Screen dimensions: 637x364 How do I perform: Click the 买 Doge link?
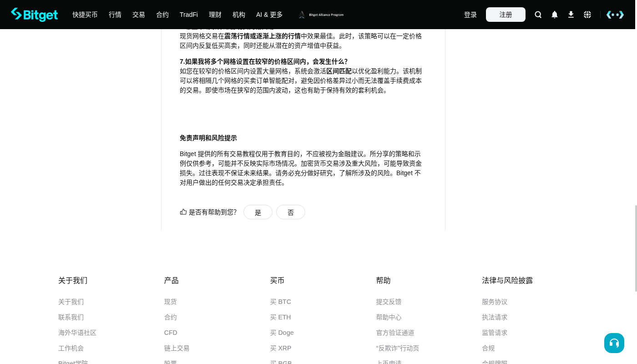coord(282,333)
